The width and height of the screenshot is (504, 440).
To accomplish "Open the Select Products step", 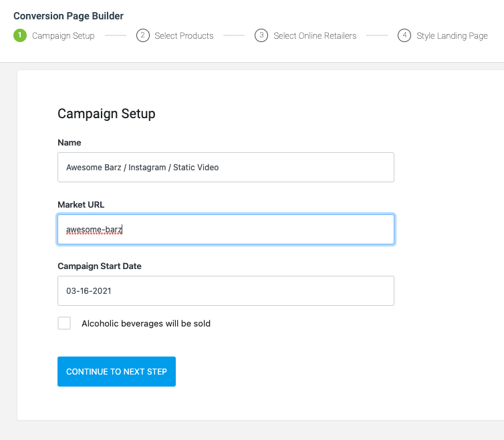I will click(x=184, y=35).
